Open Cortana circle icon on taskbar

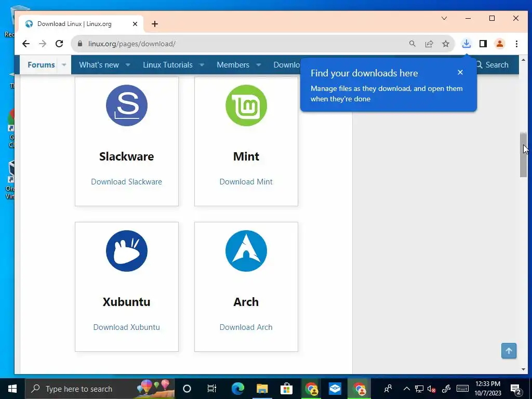pos(187,389)
